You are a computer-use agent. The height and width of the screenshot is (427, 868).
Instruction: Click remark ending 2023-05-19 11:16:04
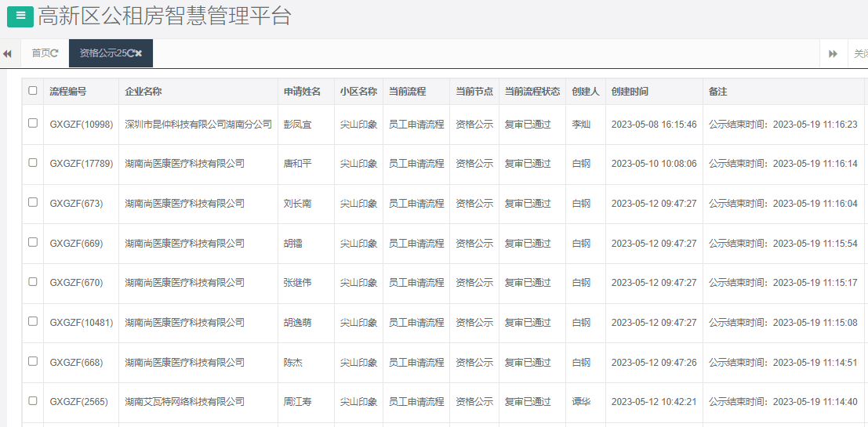click(x=783, y=204)
